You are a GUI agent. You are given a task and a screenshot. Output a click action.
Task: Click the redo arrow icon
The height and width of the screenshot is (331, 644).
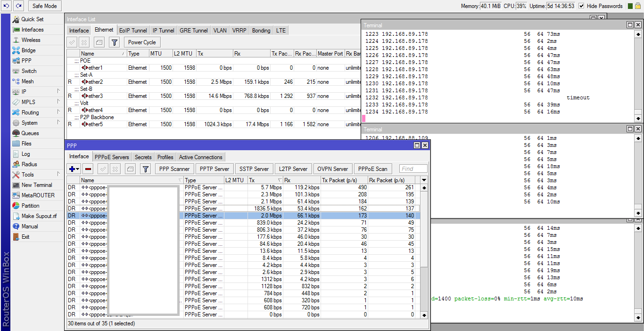coord(18,6)
